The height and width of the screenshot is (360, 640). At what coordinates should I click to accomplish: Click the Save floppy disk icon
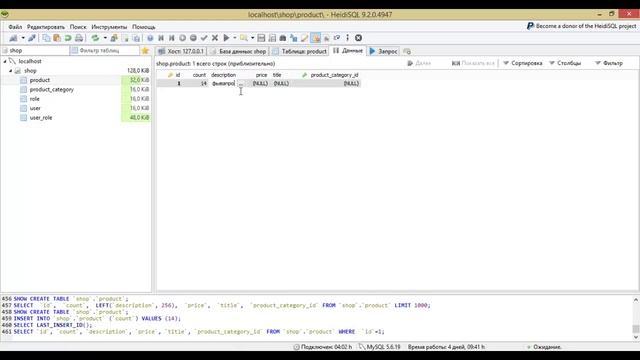click(x=261, y=38)
